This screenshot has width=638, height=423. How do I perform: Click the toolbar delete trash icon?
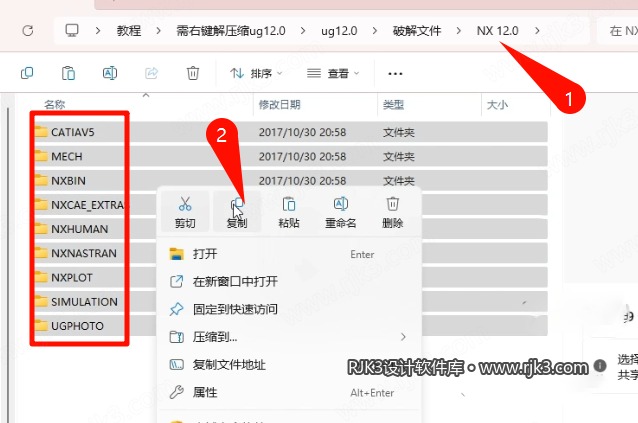tap(193, 73)
